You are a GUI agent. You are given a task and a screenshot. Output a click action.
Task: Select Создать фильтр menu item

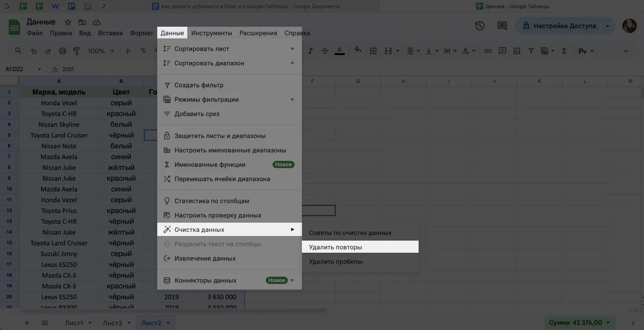(x=199, y=85)
